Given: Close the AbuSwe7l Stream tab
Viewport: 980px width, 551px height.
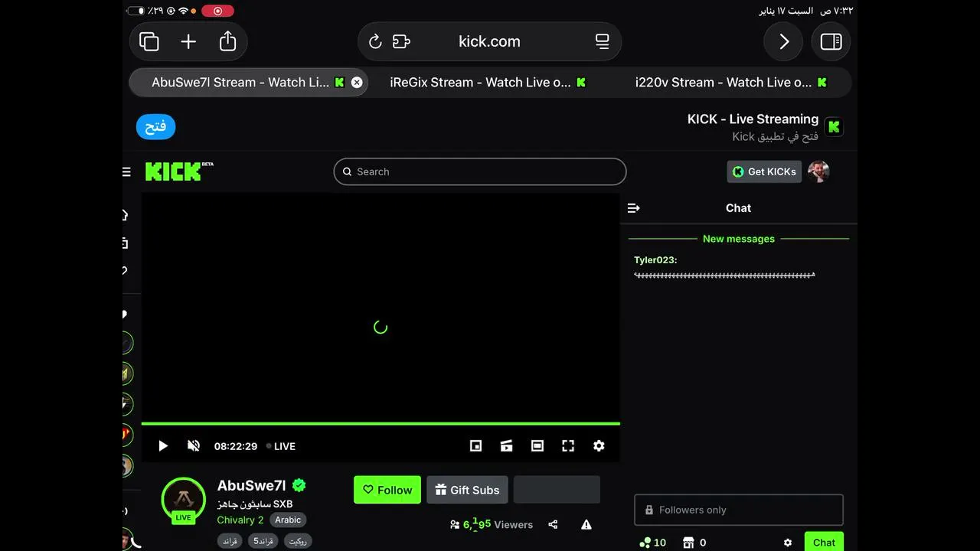Looking at the screenshot, I should point(357,83).
